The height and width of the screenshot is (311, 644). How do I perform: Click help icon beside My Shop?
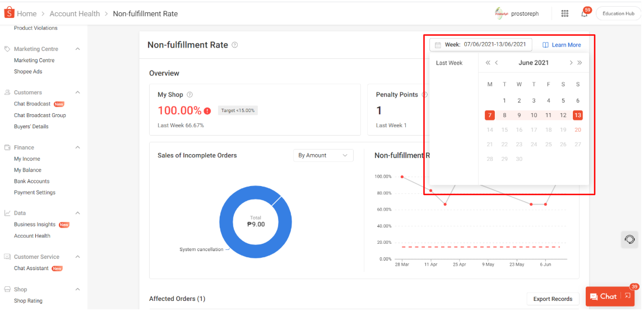coord(189,95)
